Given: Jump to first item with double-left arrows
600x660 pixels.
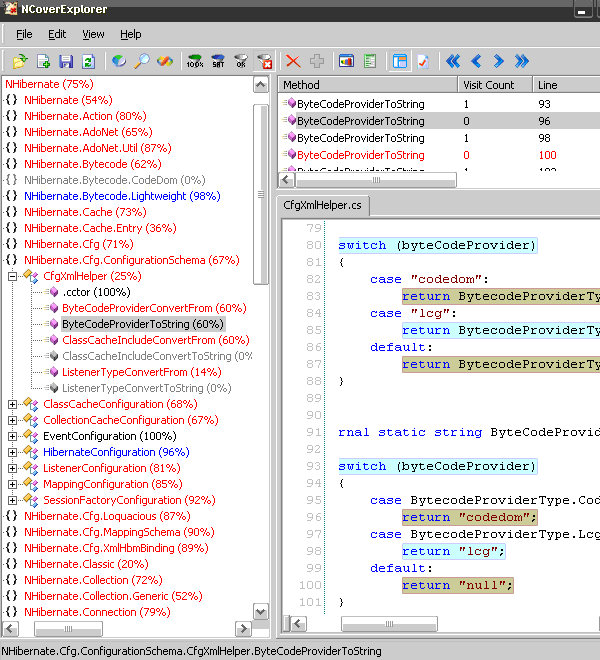Looking at the screenshot, I should click(453, 61).
